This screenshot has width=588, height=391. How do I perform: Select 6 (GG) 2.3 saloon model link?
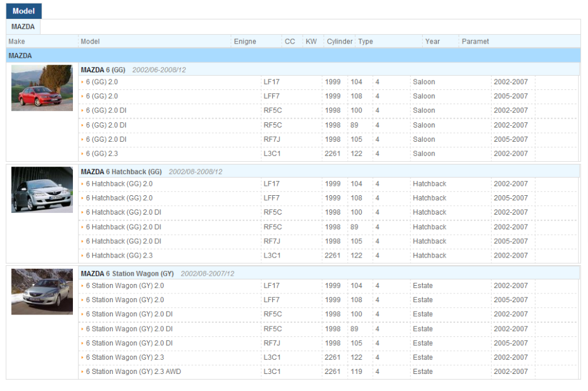point(102,153)
